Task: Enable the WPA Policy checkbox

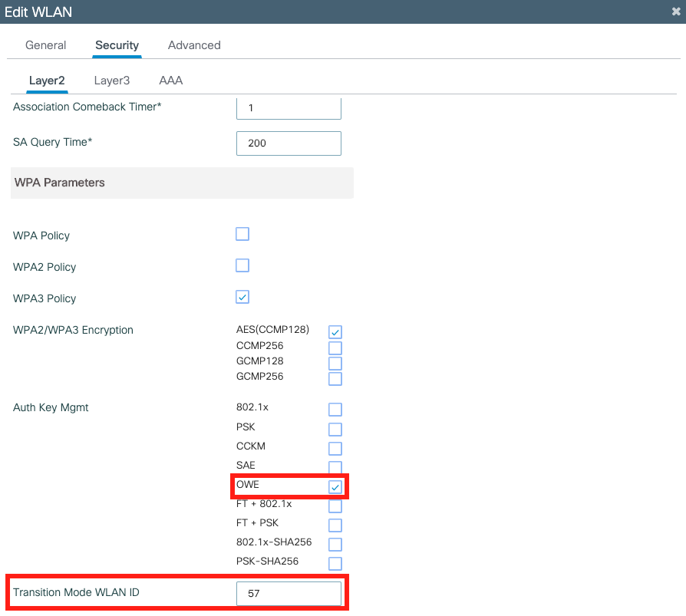Action: coord(242,234)
